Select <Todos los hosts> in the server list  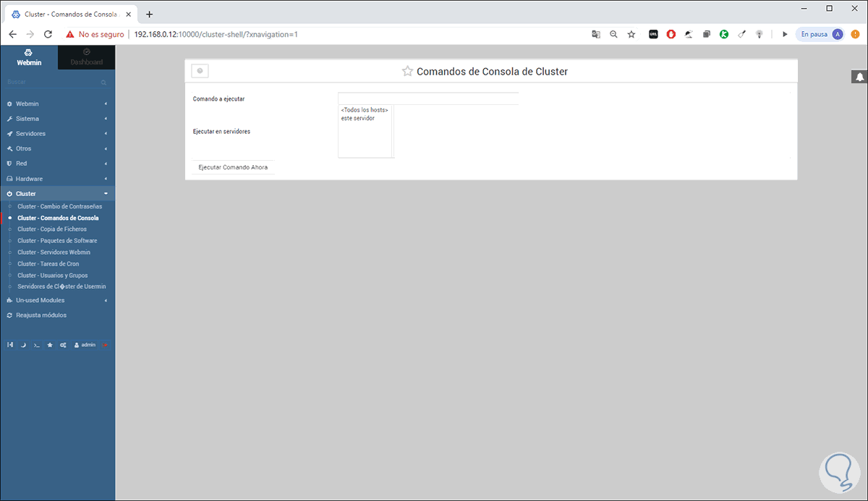pyautogui.click(x=365, y=110)
